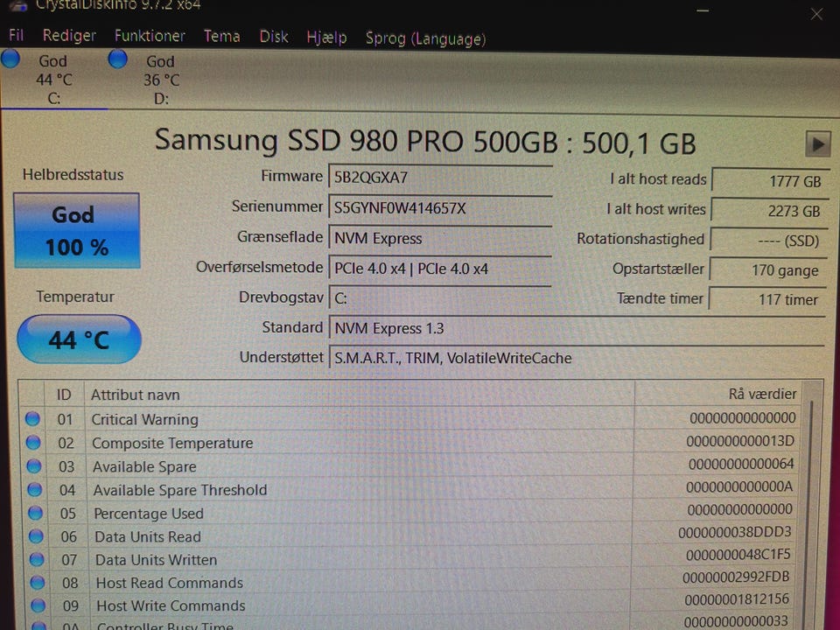840x630 pixels.
Task: Open the Hjælp menu
Action: [x=326, y=38]
